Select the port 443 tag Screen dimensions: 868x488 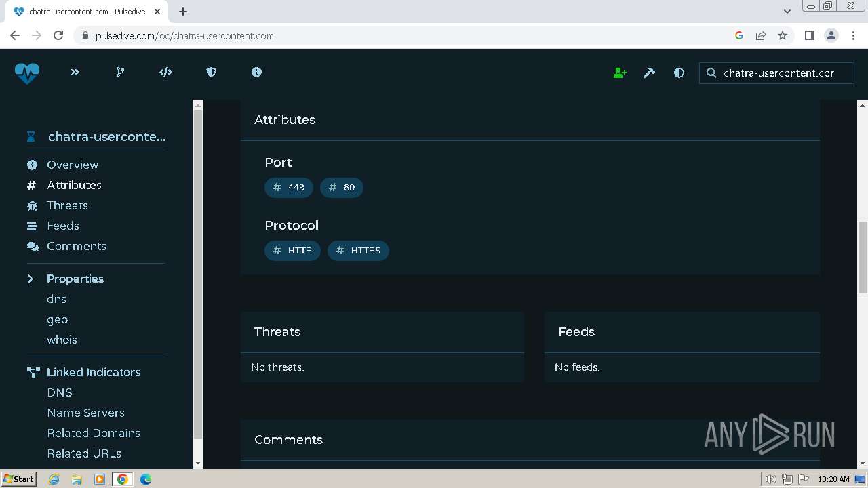point(289,187)
